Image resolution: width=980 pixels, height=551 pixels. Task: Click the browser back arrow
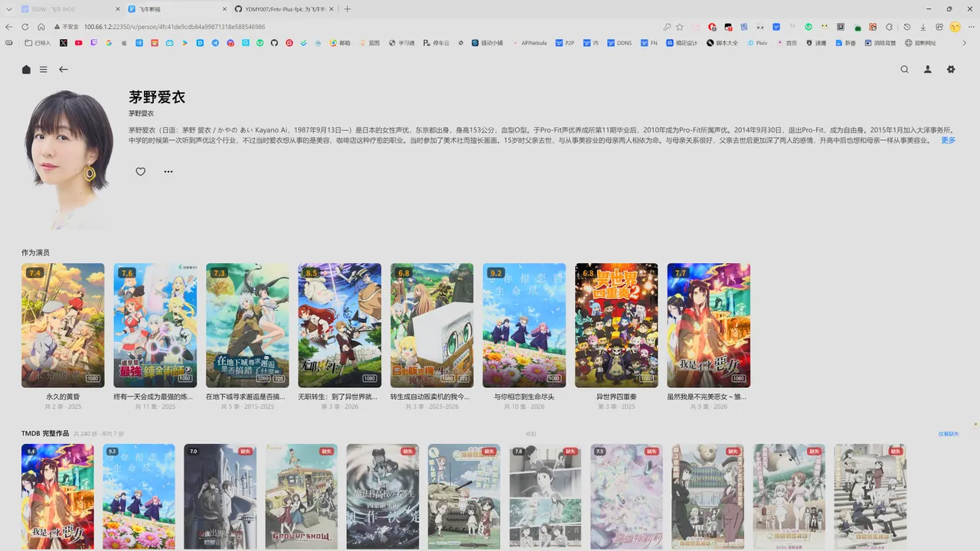(8, 27)
